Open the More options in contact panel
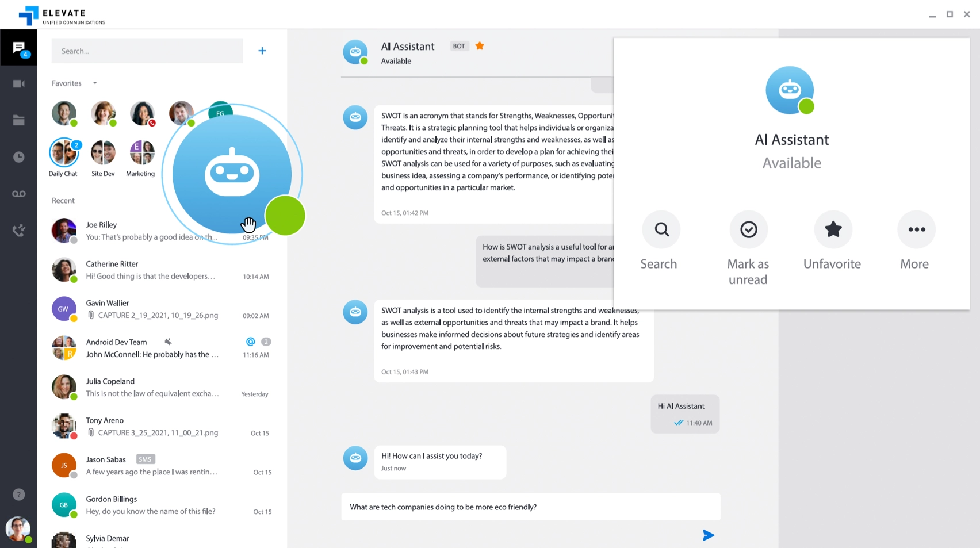 (x=916, y=230)
